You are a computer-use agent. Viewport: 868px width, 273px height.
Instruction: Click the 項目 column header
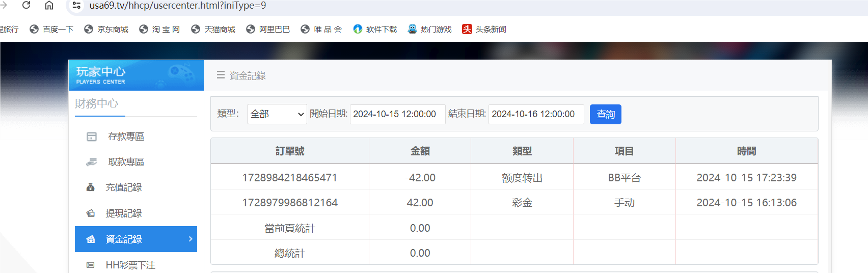click(625, 151)
